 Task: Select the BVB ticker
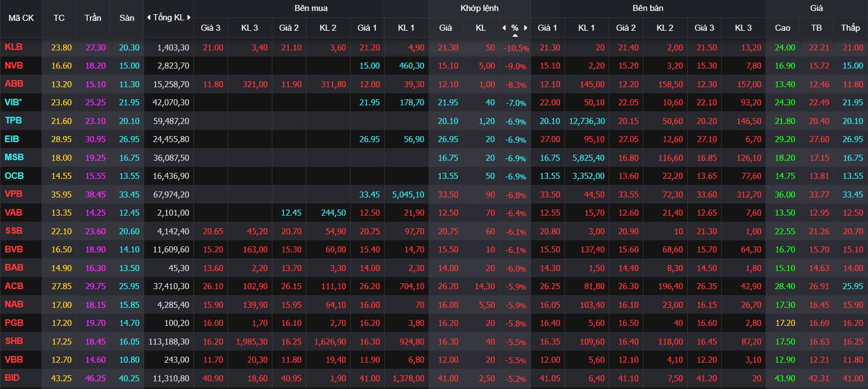[14, 249]
